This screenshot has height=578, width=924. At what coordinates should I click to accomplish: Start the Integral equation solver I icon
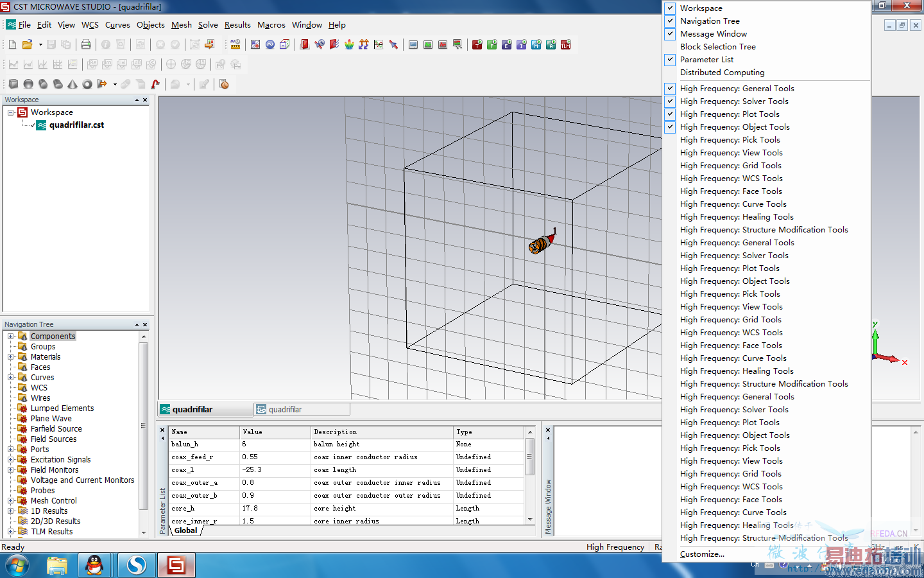coord(521,44)
